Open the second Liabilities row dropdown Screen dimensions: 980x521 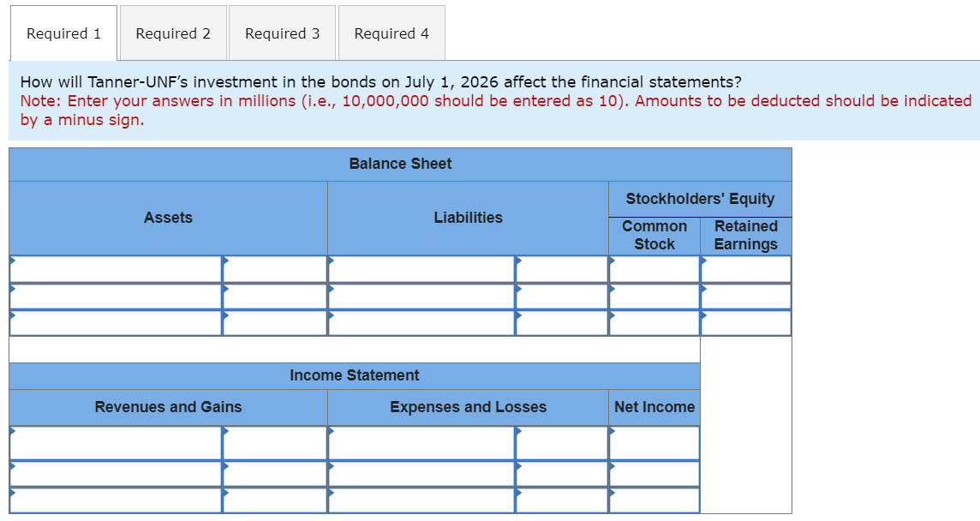point(420,296)
